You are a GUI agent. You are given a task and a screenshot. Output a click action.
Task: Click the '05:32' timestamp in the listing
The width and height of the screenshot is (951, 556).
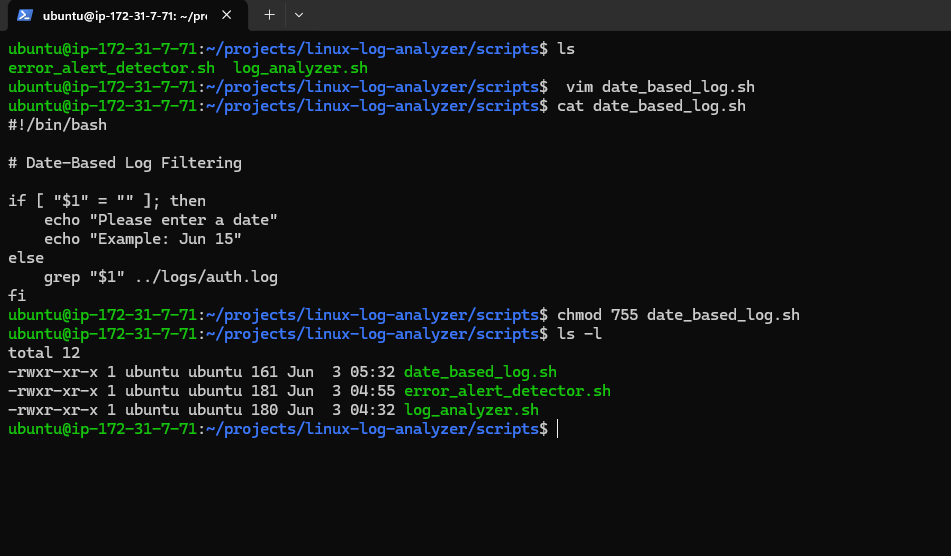coord(372,372)
